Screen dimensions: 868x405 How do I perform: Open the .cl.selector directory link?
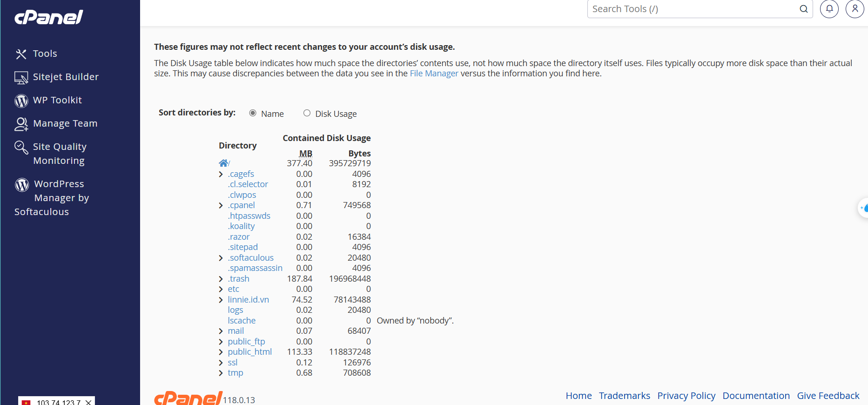coord(248,184)
